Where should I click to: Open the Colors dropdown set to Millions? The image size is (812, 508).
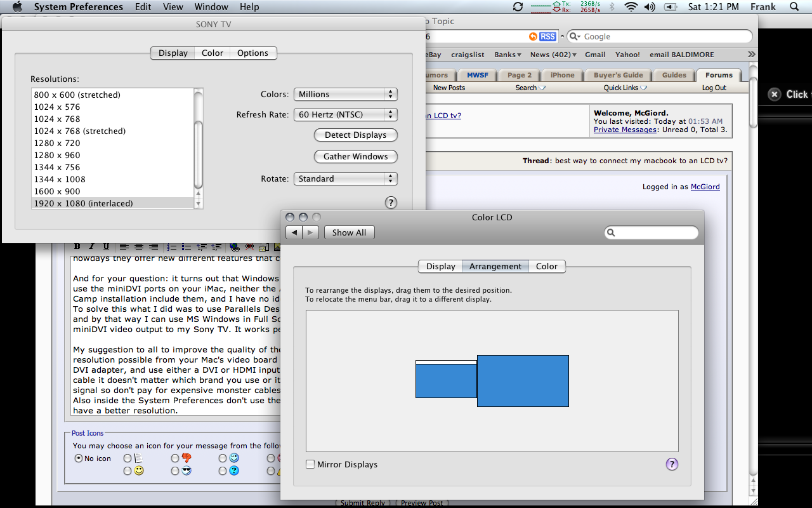click(x=345, y=94)
